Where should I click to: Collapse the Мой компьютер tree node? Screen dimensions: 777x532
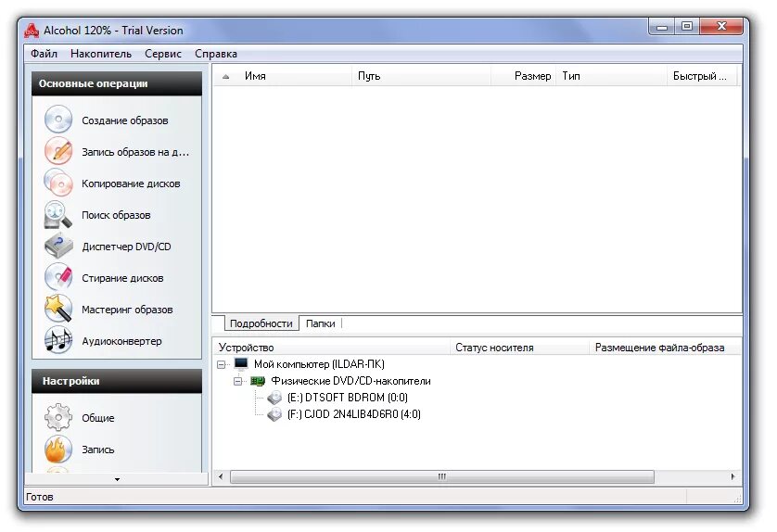click(x=221, y=364)
